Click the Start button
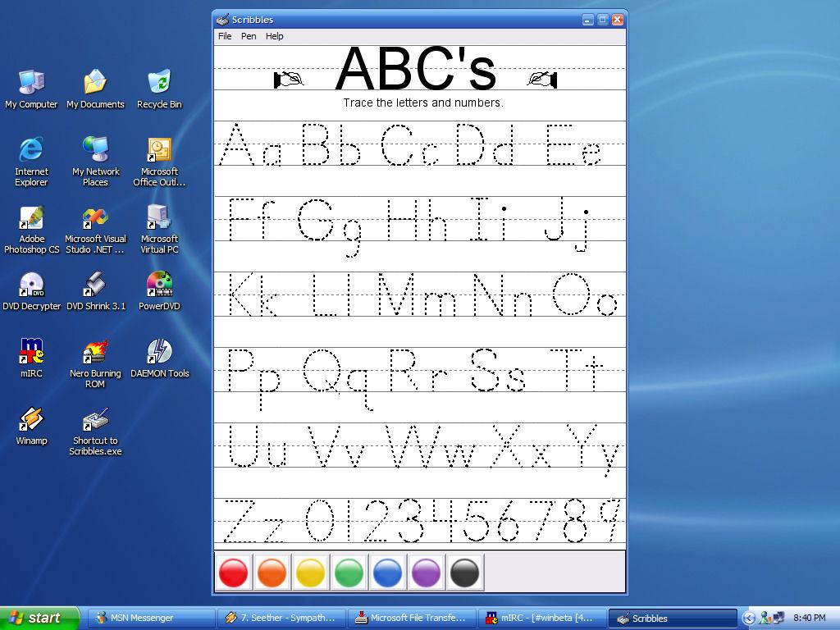840x630 pixels. (x=39, y=618)
